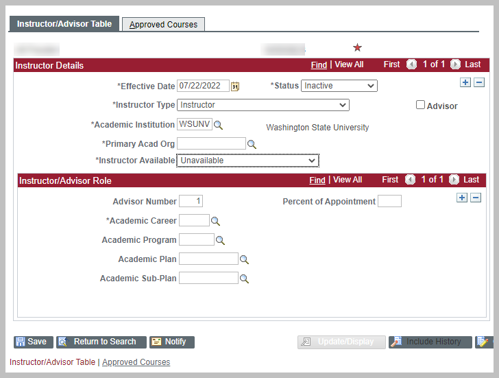
Task: Click the red star icon
Action: (x=357, y=48)
